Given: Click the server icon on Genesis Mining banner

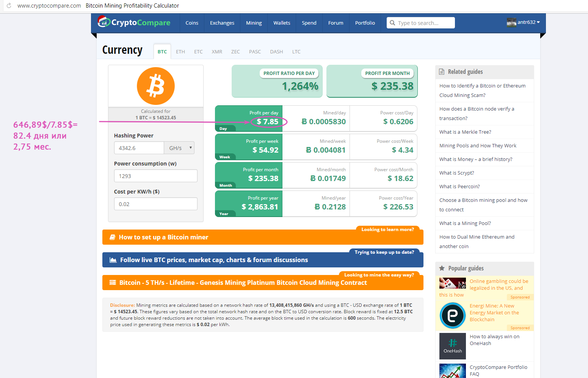Looking at the screenshot, I should [x=113, y=283].
